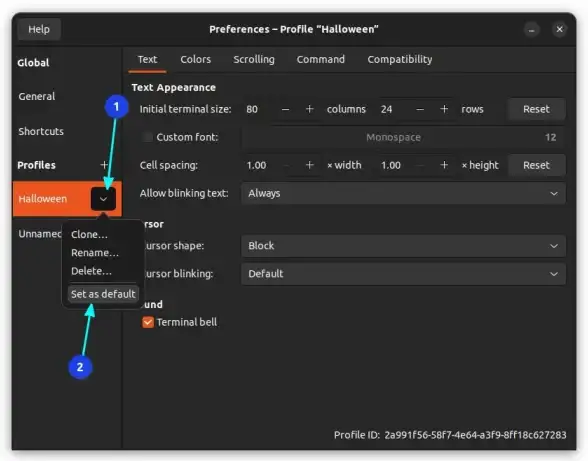Increase cell spacing width with plus
The image size is (588, 461).
[x=309, y=165]
